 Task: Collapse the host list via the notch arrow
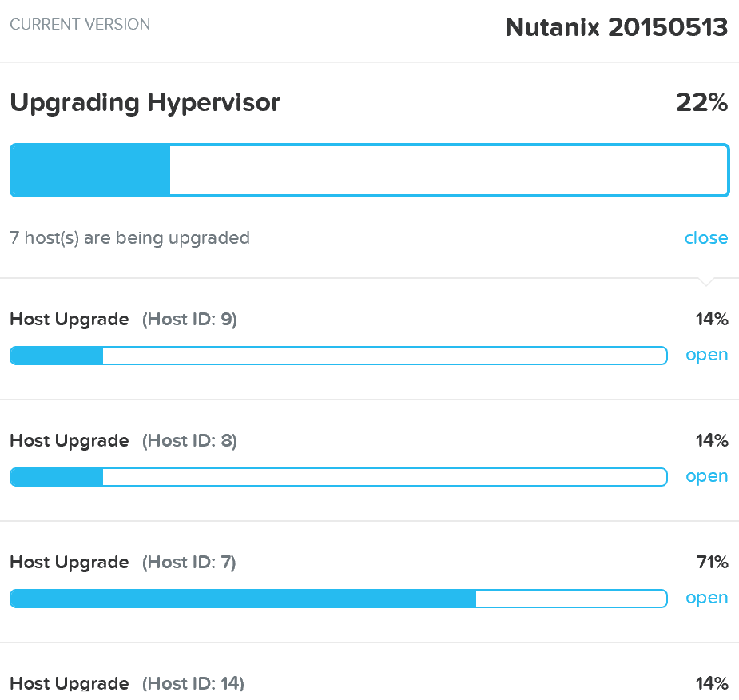(706, 280)
